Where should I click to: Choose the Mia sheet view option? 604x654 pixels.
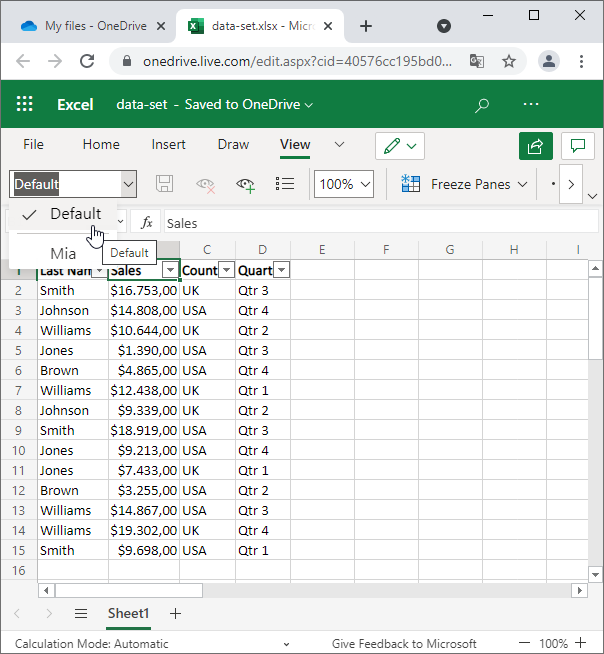coord(63,253)
